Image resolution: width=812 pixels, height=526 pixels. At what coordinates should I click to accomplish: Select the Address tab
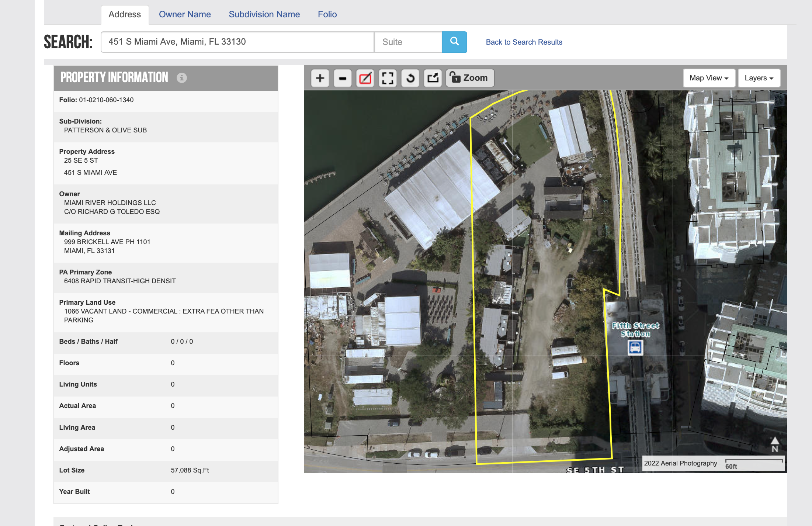click(x=125, y=14)
